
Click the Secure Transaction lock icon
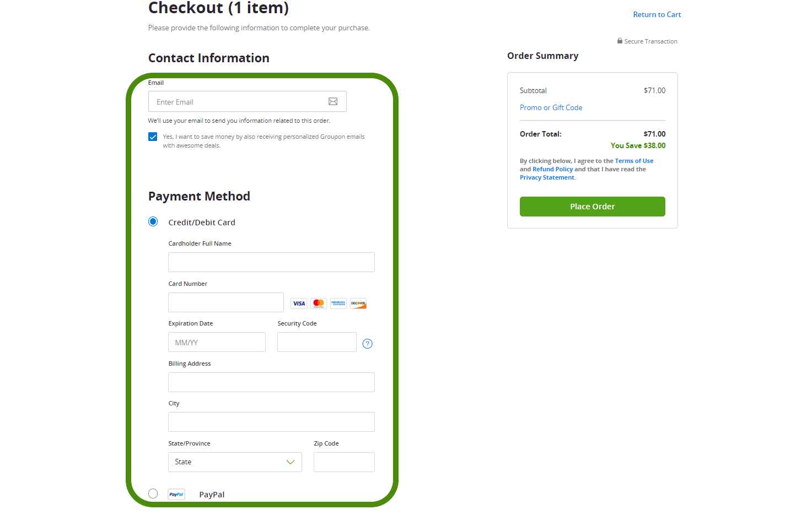pos(619,41)
